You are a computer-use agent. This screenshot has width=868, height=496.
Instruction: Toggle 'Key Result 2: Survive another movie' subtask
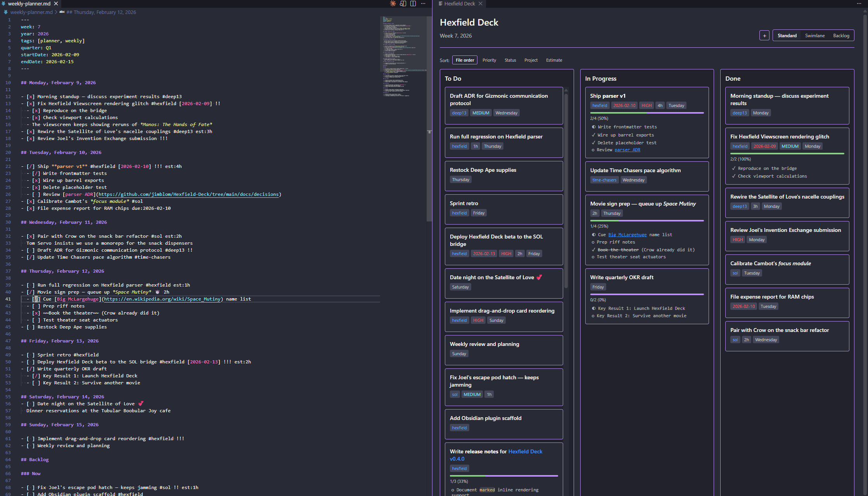593,316
